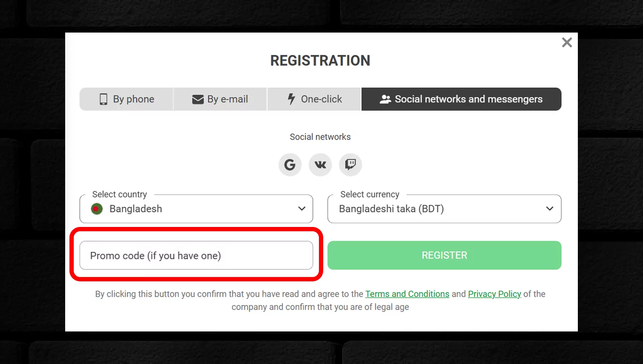Open the Privacy Policy link
This screenshot has width=643, height=364.
pos(494,294)
